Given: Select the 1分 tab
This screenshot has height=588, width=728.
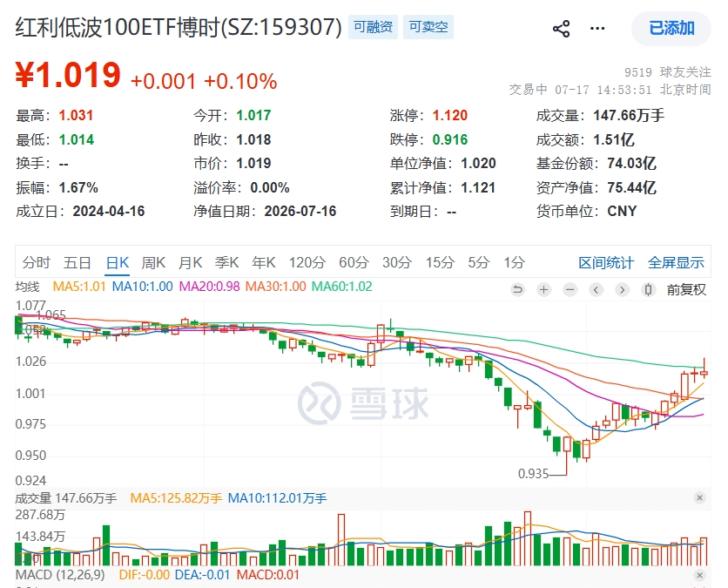Looking at the screenshot, I should pyautogui.click(x=515, y=262).
